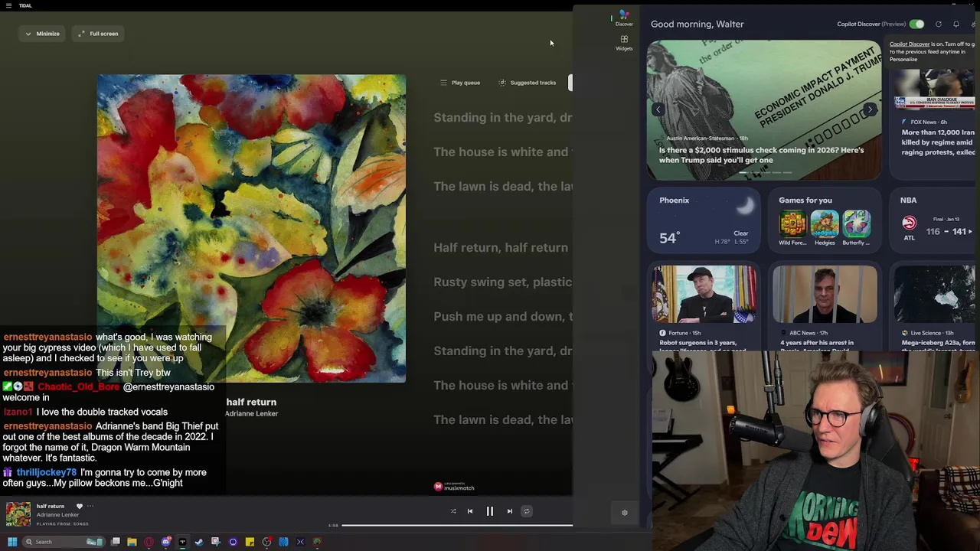Open purple circle app on taskbar
The height and width of the screenshot is (551, 980).
pyautogui.click(x=233, y=542)
